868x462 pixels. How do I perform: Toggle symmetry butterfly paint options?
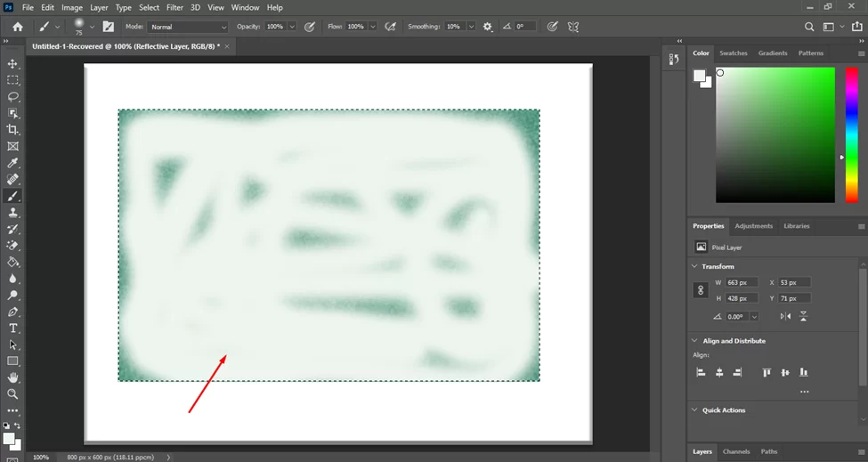tap(573, 27)
